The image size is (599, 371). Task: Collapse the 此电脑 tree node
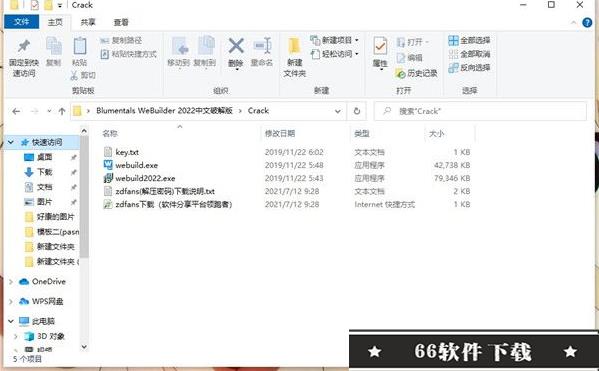[x=11, y=321]
